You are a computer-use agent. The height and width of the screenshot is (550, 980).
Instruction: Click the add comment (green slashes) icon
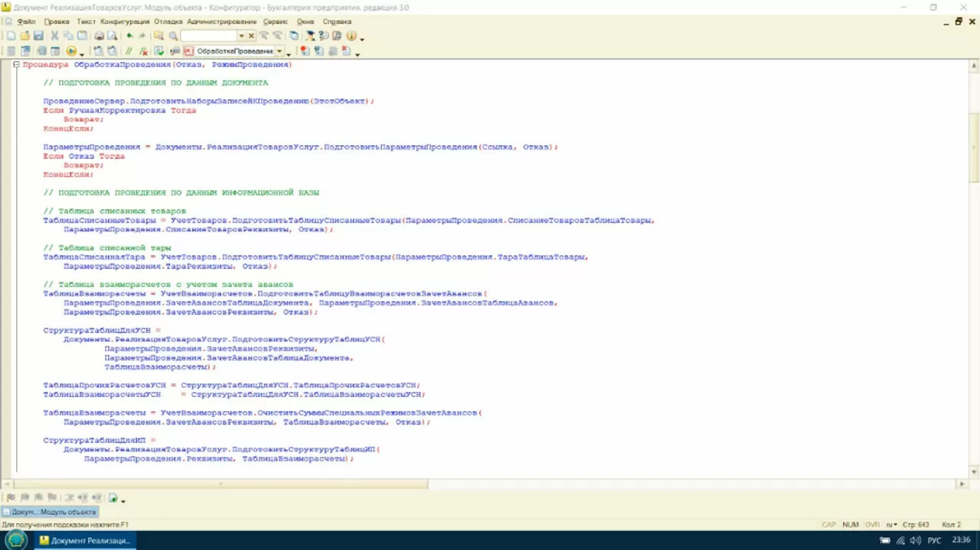click(x=129, y=51)
